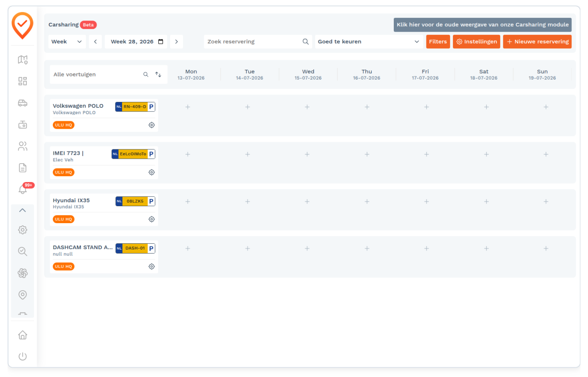The image size is (588, 377).
Task: Locate IMEI 7723 vehicle with target icon
Action: (152, 172)
